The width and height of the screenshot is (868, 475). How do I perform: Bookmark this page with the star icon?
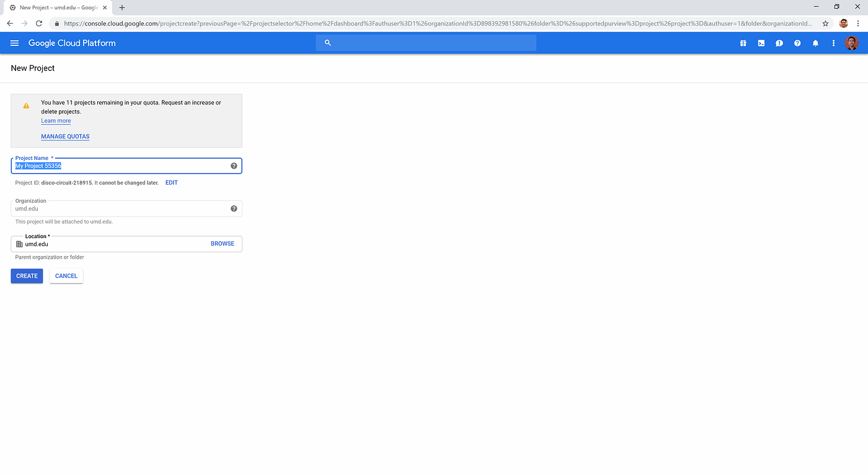click(825, 22)
